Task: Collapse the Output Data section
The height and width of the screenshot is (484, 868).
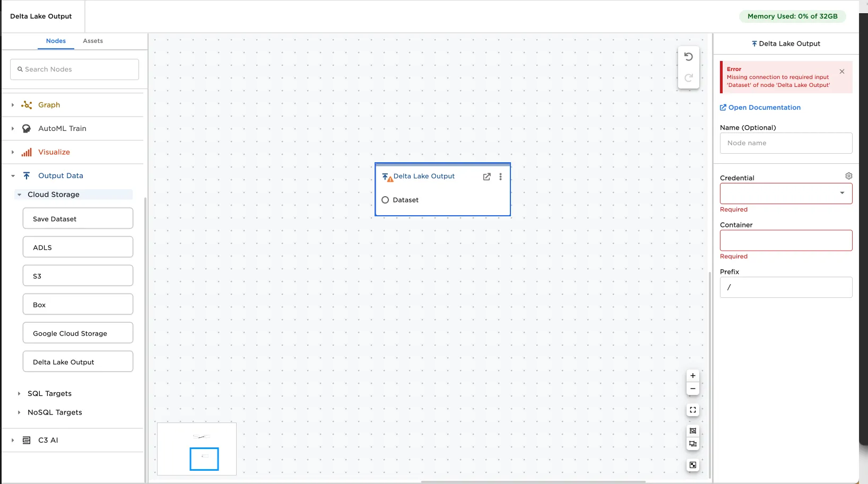Action: [x=12, y=175]
